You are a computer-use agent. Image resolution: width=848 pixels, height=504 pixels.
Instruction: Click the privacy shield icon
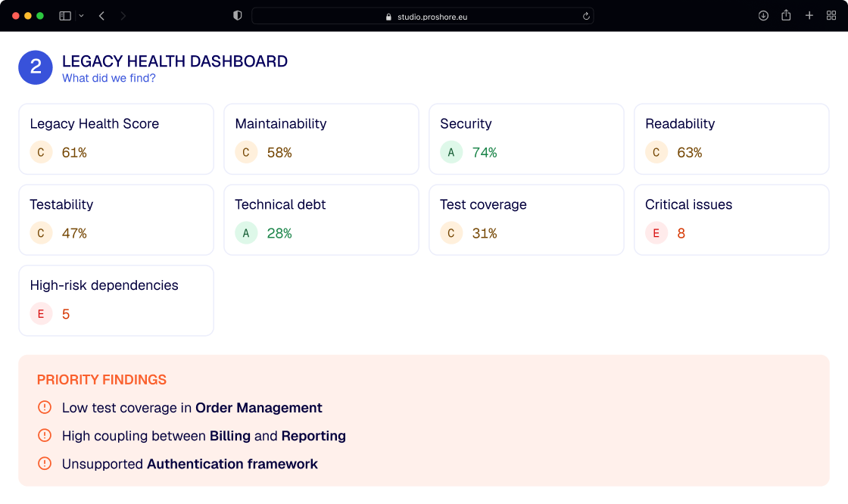click(238, 16)
